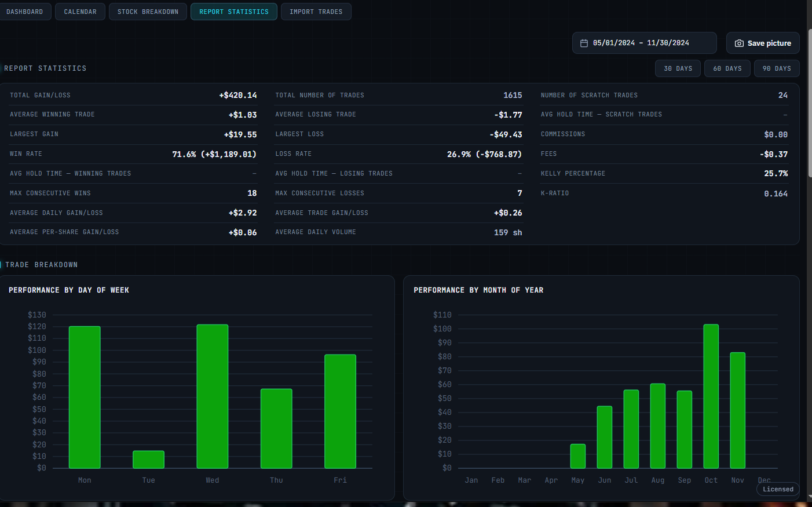Filter statistics to 90 Days

click(x=777, y=68)
